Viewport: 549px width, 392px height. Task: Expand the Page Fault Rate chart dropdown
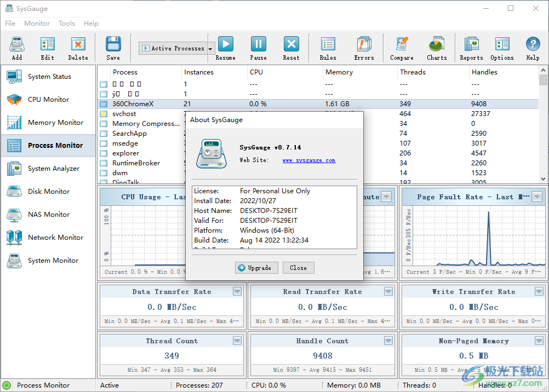click(537, 197)
